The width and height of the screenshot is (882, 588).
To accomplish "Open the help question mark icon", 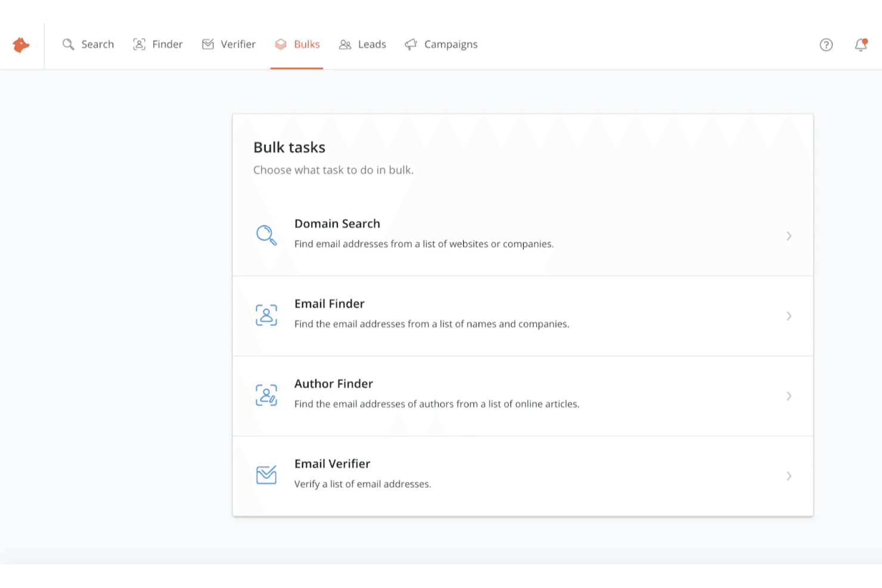I will 826,45.
